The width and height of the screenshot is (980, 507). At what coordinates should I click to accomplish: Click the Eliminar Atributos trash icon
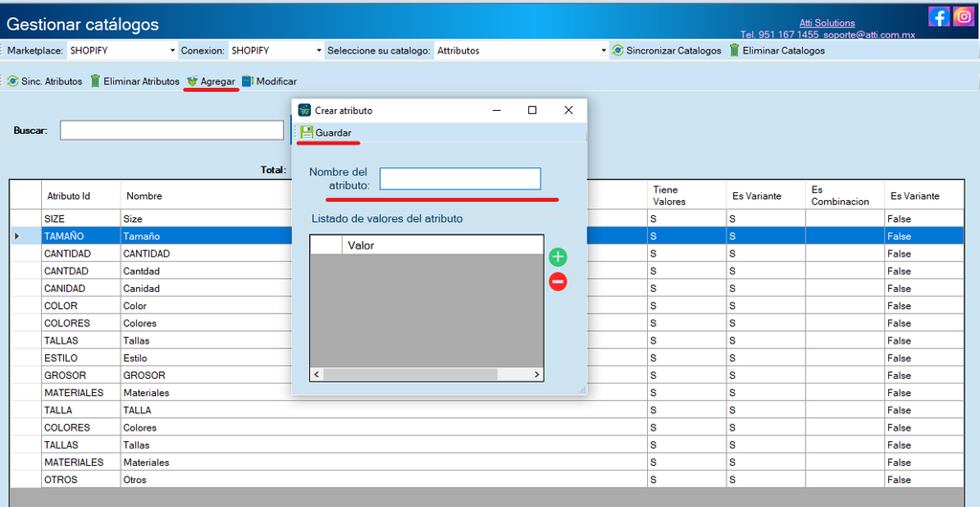95,81
